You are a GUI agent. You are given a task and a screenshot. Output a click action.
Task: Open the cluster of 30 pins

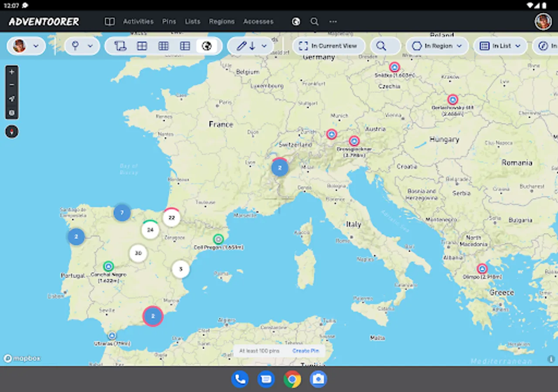tap(138, 253)
